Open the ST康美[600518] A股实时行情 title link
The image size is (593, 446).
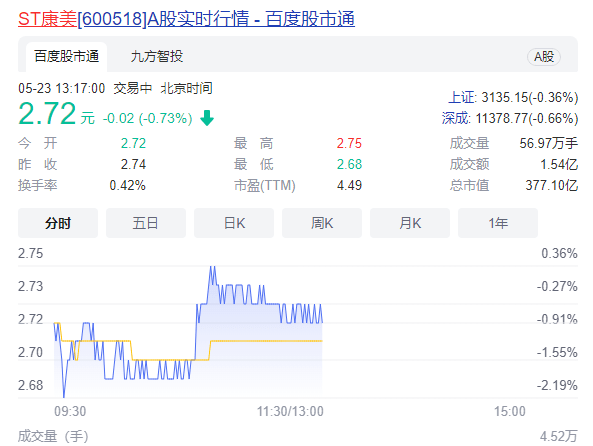click(x=186, y=19)
